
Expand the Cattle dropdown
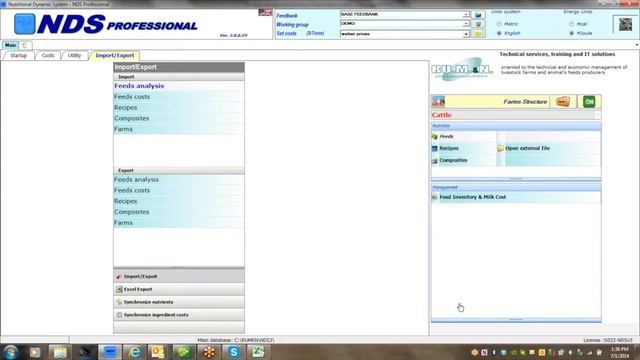click(598, 115)
